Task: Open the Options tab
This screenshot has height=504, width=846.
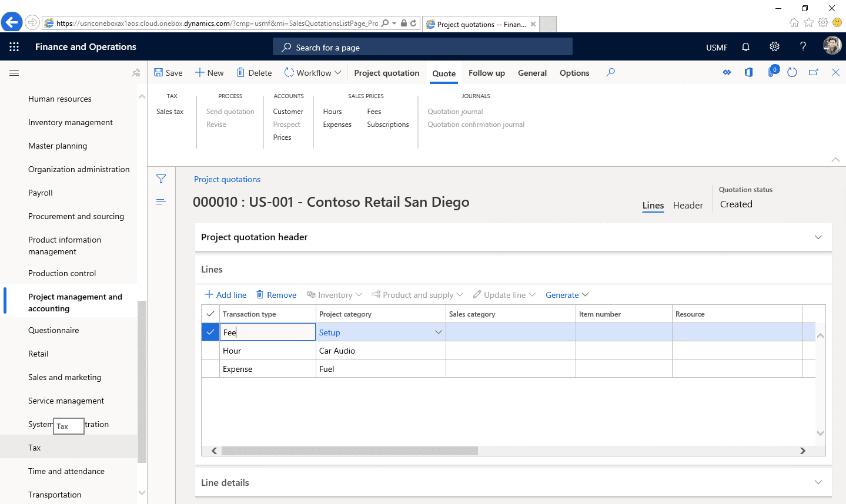Action: [x=574, y=73]
